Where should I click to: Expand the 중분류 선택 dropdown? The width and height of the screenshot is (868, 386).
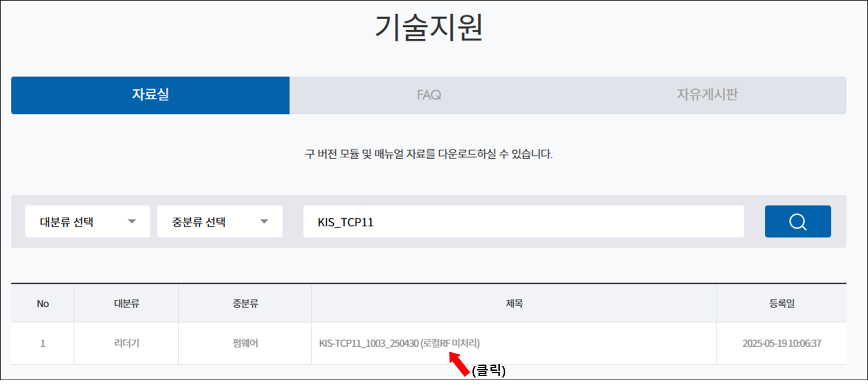(x=220, y=222)
